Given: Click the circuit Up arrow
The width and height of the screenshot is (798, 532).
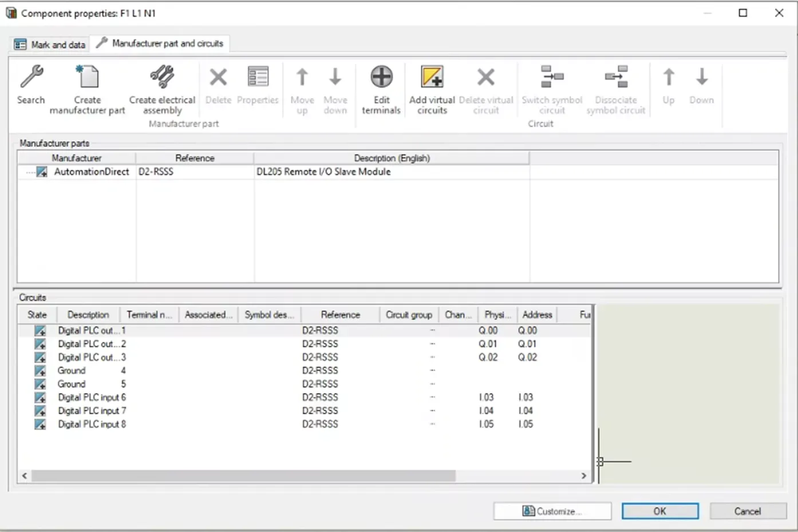Looking at the screenshot, I should [x=668, y=86].
